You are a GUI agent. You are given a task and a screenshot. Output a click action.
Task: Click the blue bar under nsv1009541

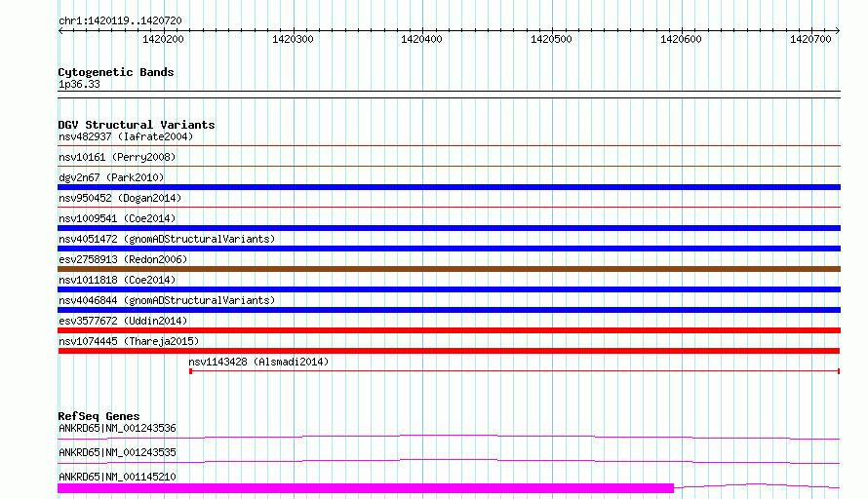[x=449, y=228]
